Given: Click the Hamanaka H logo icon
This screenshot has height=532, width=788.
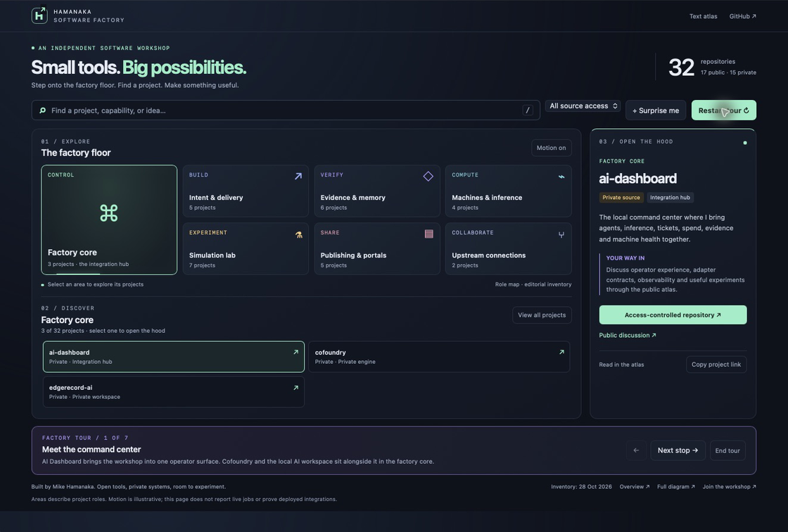Looking at the screenshot, I should tap(39, 15).
